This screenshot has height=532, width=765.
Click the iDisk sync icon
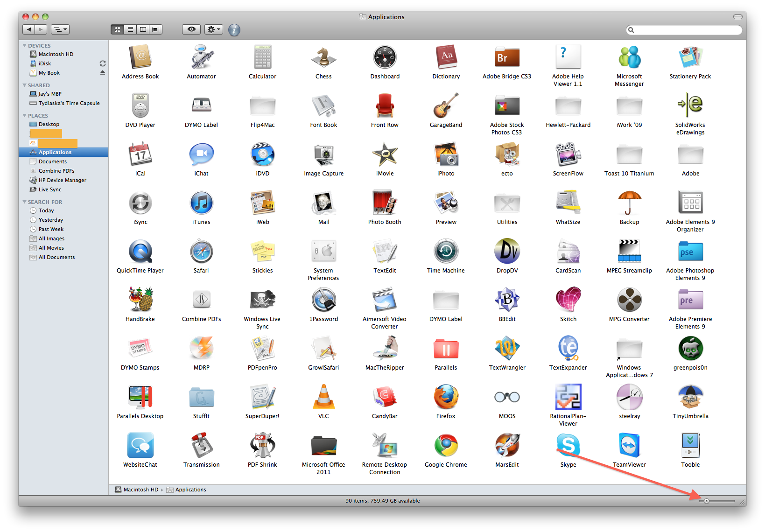(103, 63)
